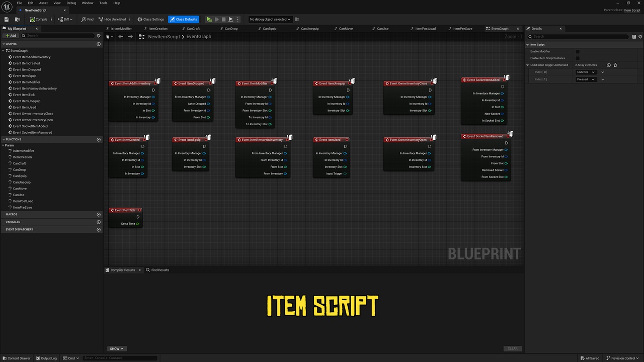Image resolution: width=644 pixels, height=362 pixels.
Task: Open the Asset menu
Action: pos(43,3)
